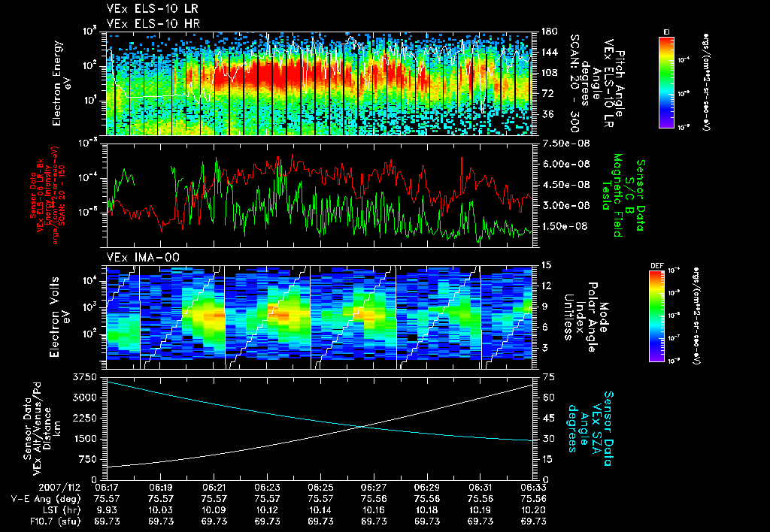This screenshot has width=770, height=532.
Task: Click the LST value 9.93
Action: tap(107, 510)
